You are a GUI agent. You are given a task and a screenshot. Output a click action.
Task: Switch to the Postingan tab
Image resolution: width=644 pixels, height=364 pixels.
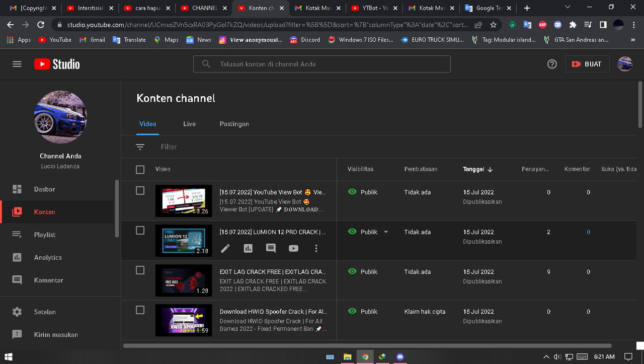pos(234,124)
